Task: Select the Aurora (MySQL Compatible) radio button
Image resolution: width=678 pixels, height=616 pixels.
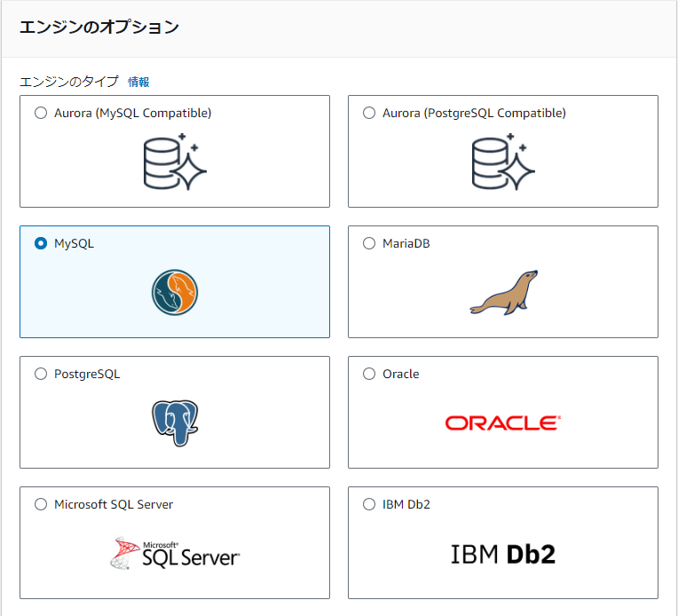Action: click(x=41, y=113)
